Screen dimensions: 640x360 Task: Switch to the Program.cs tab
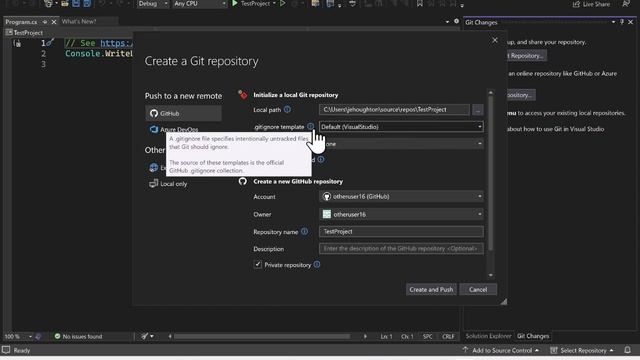[21, 22]
